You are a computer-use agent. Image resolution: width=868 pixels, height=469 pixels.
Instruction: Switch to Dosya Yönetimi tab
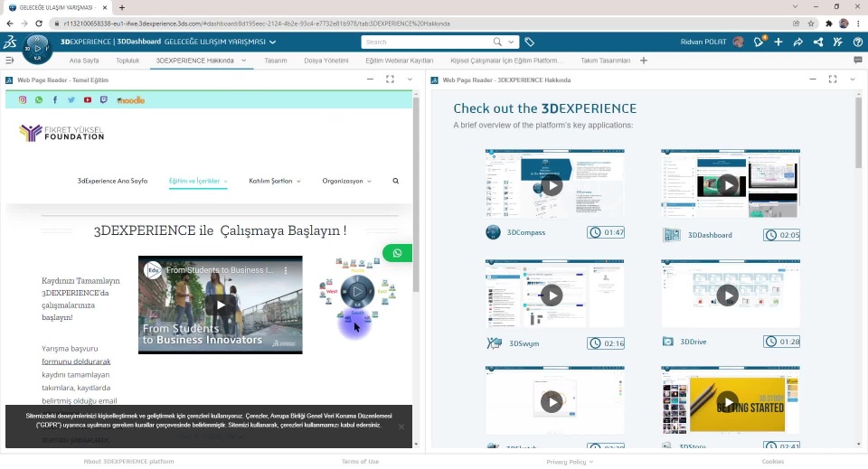click(326, 61)
